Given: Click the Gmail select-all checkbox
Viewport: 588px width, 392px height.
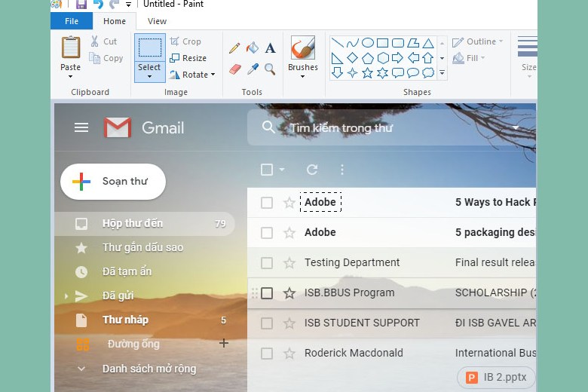Looking at the screenshot, I should tap(267, 170).
